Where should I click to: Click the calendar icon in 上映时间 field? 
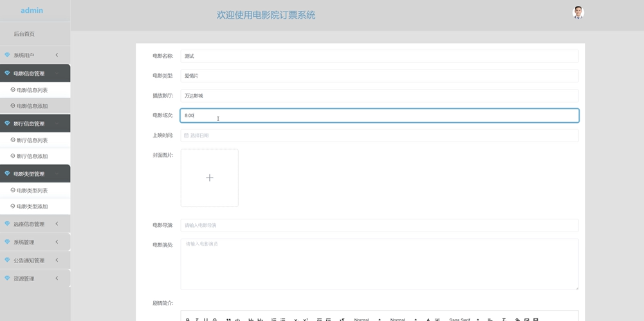point(186,136)
